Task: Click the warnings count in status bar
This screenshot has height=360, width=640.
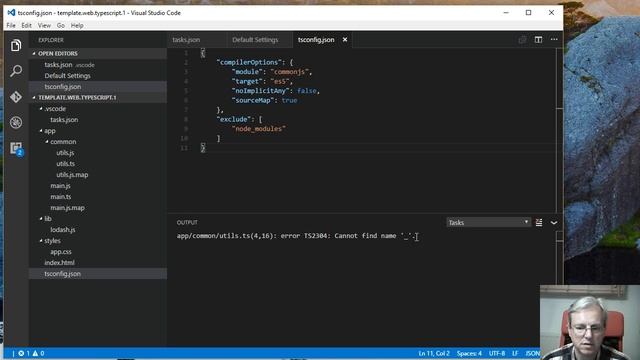Action: (x=38, y=353)
